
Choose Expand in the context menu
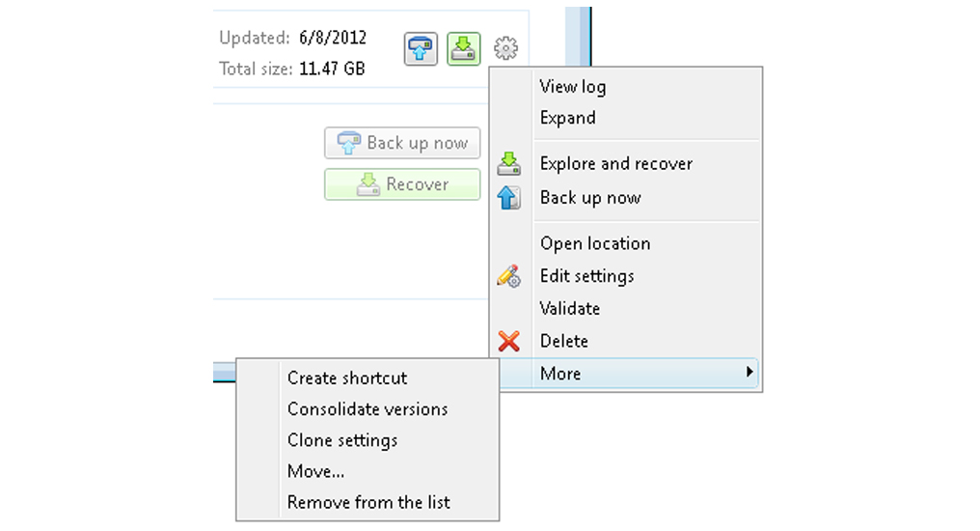coord(567,118)
